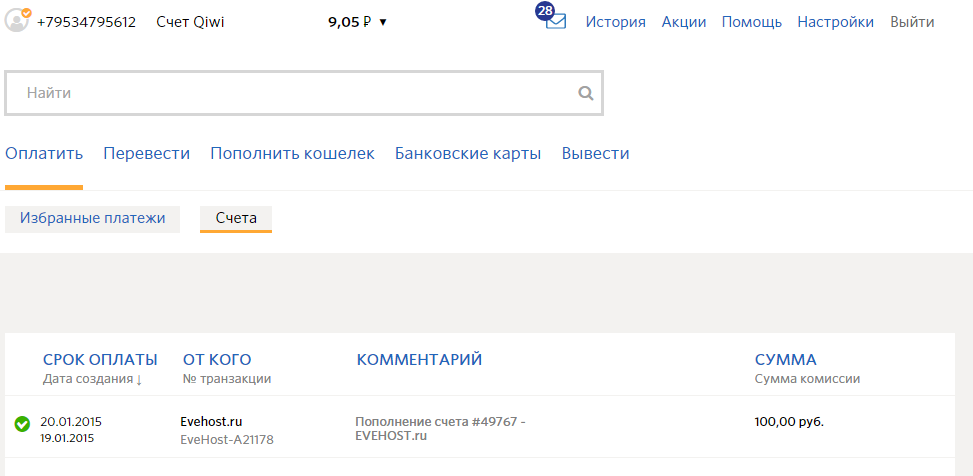This screenshot has height=476, width=973.
Task: Click the user profile avatar icon
Action: point(18,21)
